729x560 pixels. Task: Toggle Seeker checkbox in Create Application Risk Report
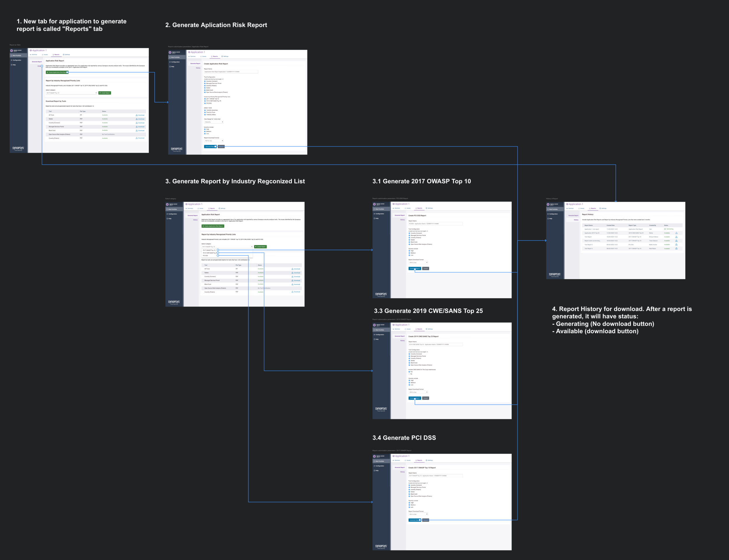point(205,88)
